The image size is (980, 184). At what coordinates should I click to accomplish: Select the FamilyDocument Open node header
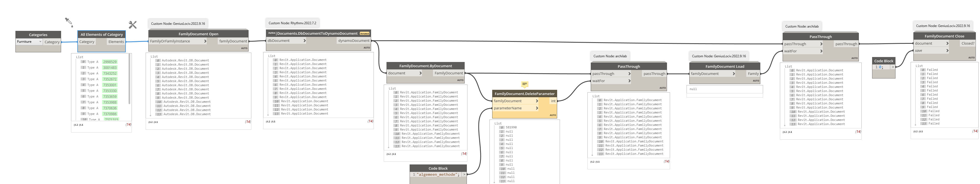(198, 34)
